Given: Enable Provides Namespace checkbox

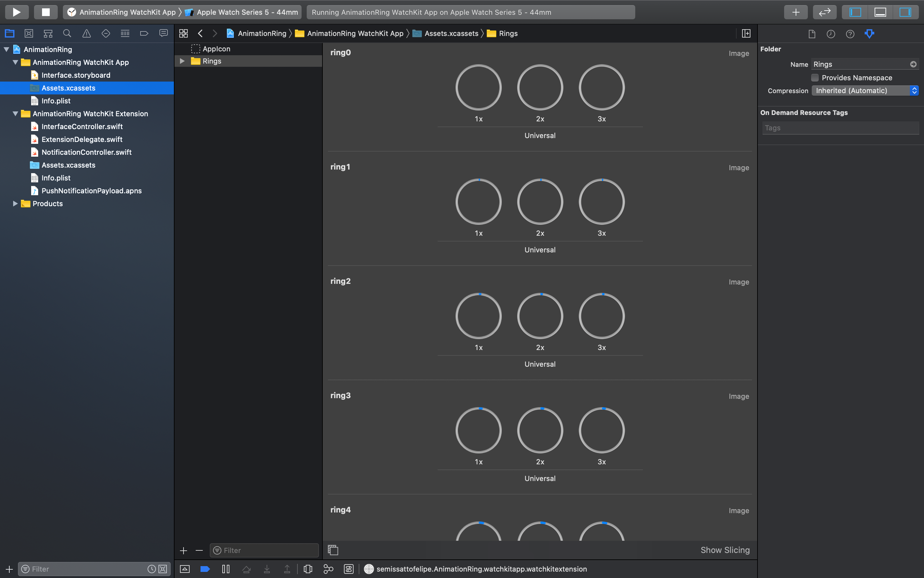Looking at the screenshot, I should coord(814,78).
